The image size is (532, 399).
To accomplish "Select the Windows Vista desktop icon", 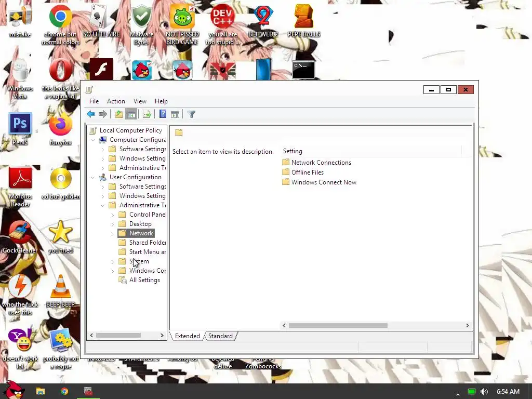I will pyautogui.click(x=20, y=79).
